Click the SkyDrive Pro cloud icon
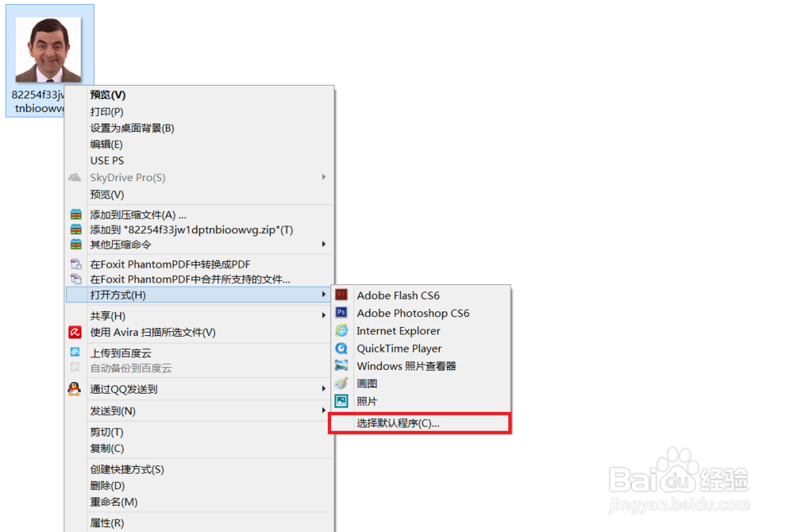This screenshot has height=532, width=794. pyautogui.click(x=75, y=177)
